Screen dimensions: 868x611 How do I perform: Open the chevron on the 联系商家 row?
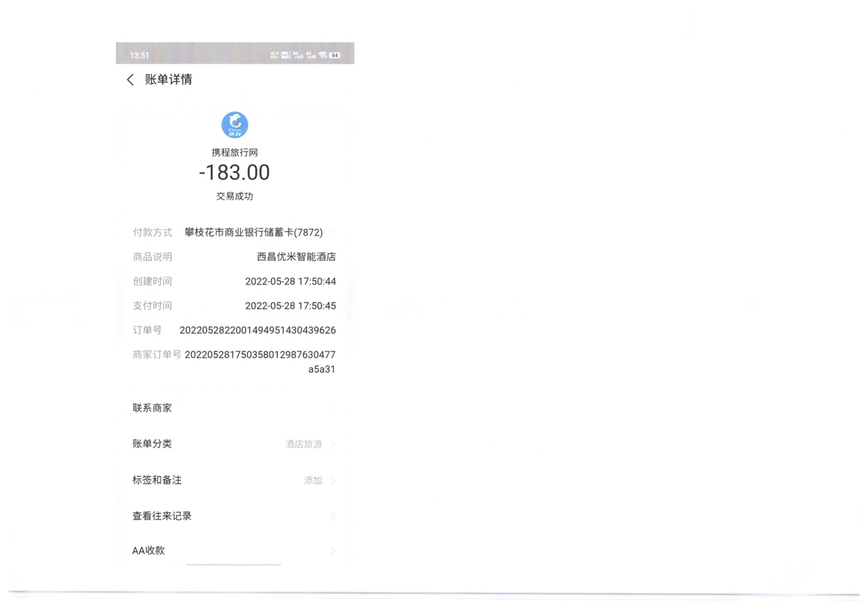(x=332, y=409)
